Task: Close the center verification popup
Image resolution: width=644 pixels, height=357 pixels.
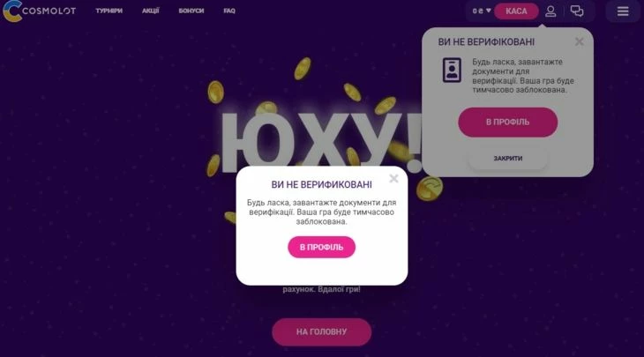Action: tap(393, 178)
